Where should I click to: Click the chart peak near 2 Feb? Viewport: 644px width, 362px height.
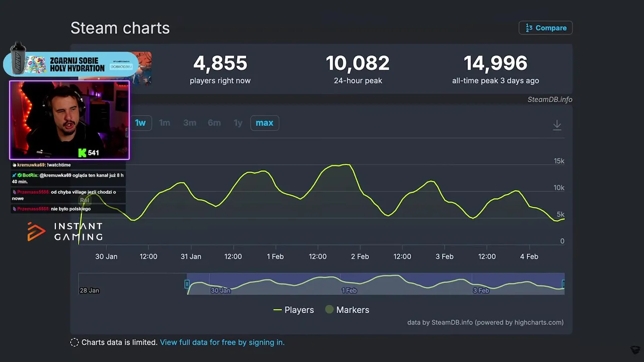[346, 165]
